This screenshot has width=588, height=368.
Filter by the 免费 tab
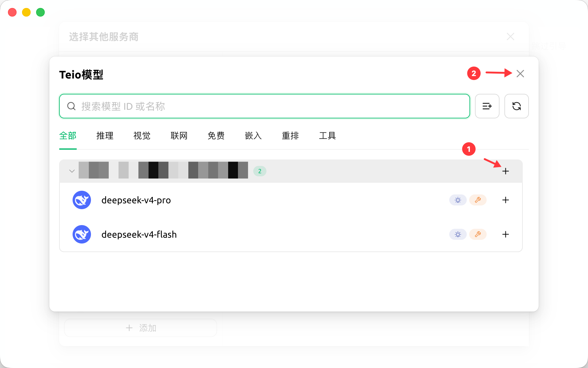(x=216, y=136)
